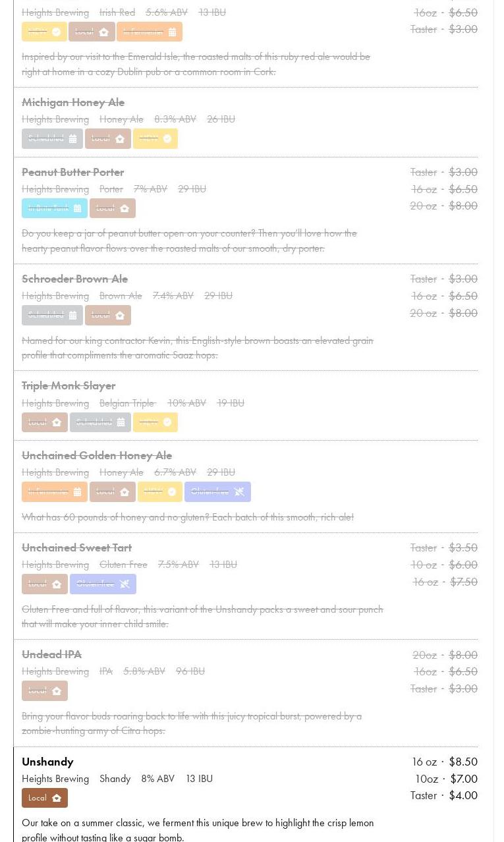Select the Unshandy 16 oz $8.50 price
Image resolution: width=504 pixels, height=842 pixels.
click(x=444, y=762)
